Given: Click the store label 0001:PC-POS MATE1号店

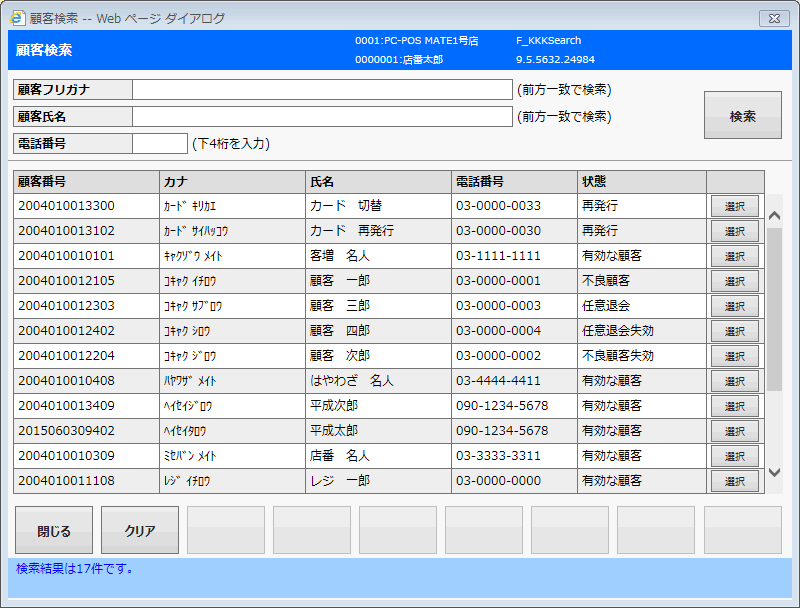Looking at the screenshot, I should [x=416, y=41].
